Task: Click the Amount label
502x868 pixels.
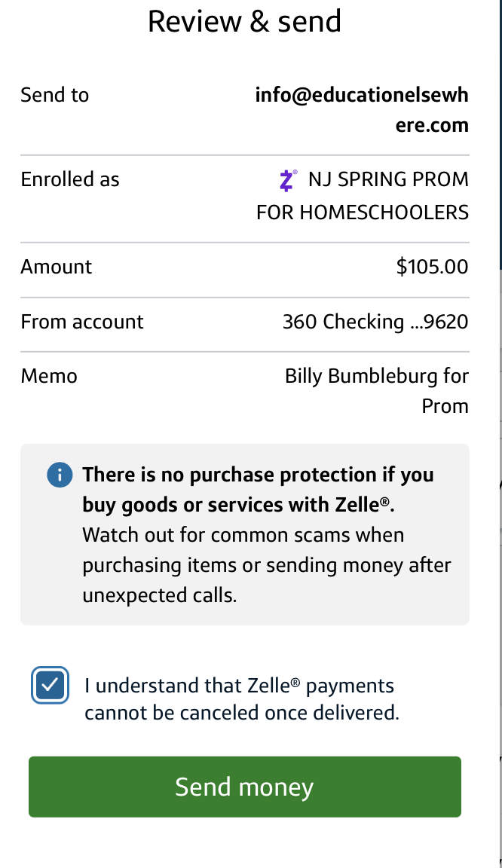Action: click(57, 267)
